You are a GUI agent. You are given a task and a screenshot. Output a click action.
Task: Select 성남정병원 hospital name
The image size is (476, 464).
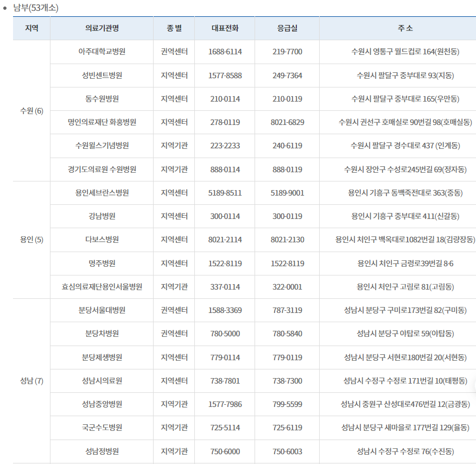[101, 452]
